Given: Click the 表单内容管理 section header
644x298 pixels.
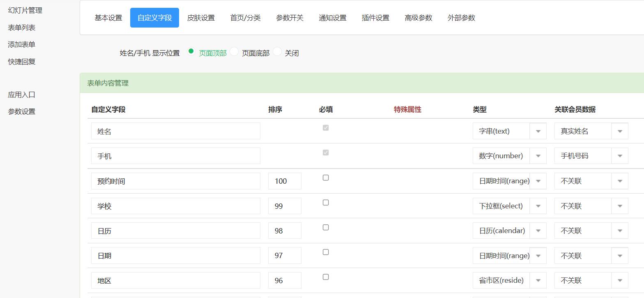Looking at the screenshot, I should pos(362,83).
